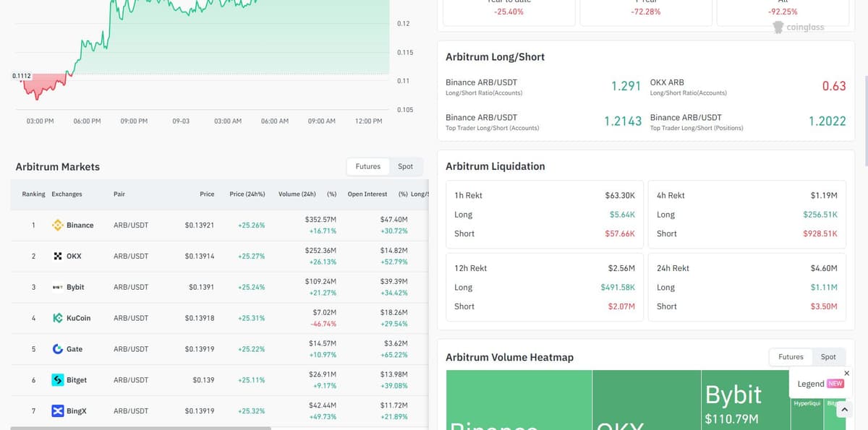Image resolution: width=868 pixels, height=430 pixels.
Task: Click OKX ARB long/short ratio 0.63
Action: pos(834,86)
